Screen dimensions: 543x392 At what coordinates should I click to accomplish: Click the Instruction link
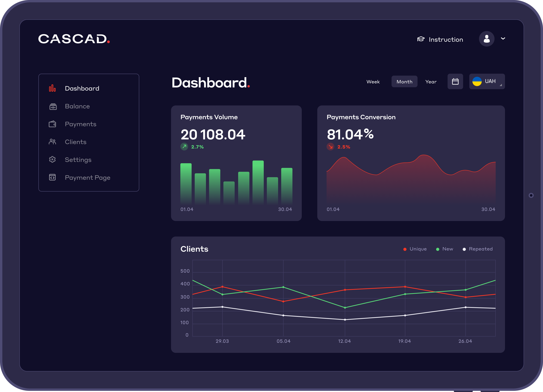(x=446, y=39)
